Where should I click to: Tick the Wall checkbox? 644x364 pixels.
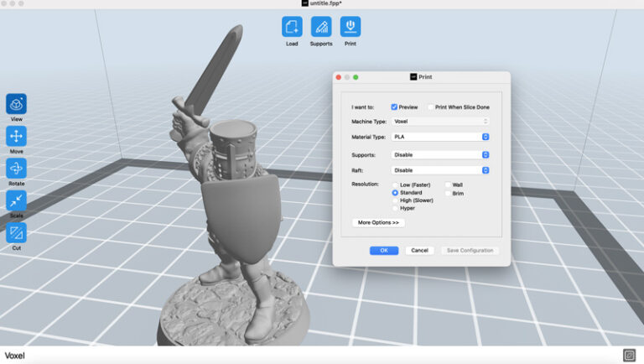tap(448, 185)
